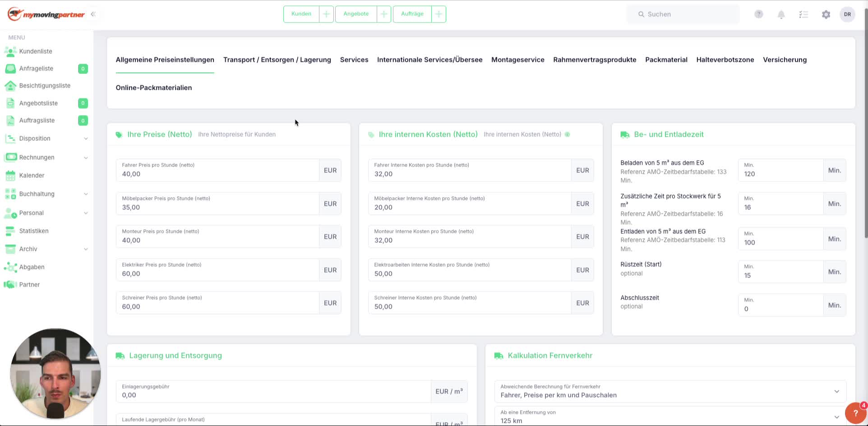
Task: Collapse the sidebar with the double-chevron icon
Action: [93, 14]
